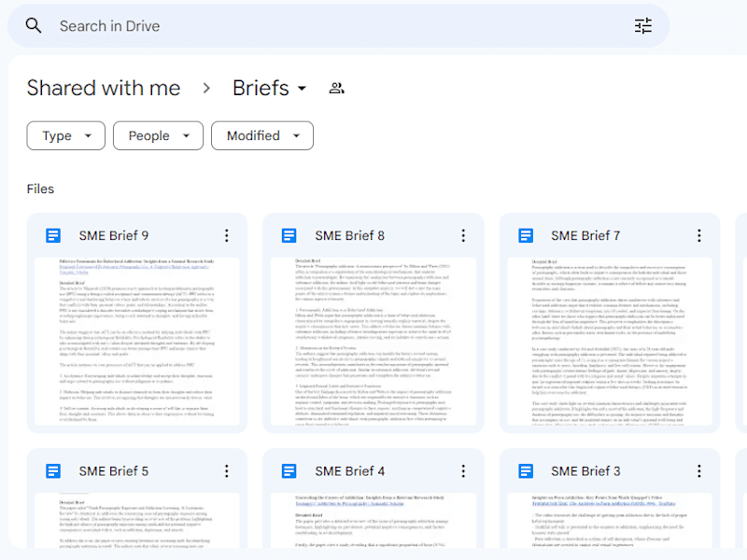The image size is (747, 560).
Task: Open more actions for SME Brief 5
Action: coord(227,471)
